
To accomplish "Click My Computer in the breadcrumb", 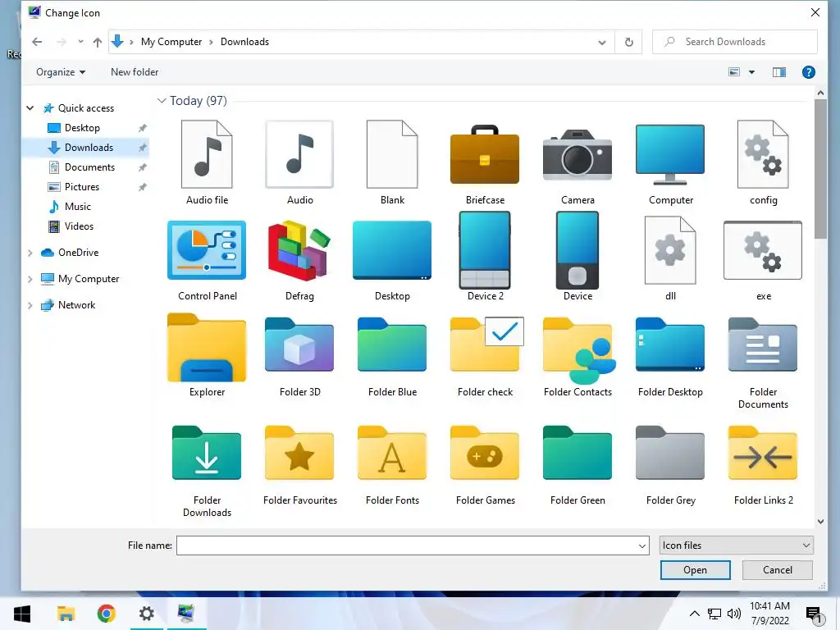I will pos(171,42).
